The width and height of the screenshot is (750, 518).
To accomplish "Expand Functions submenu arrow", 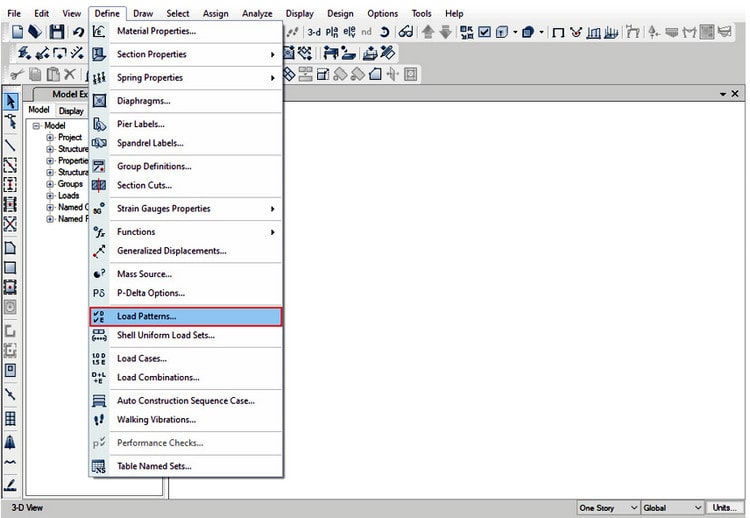I will pos(273,232).
